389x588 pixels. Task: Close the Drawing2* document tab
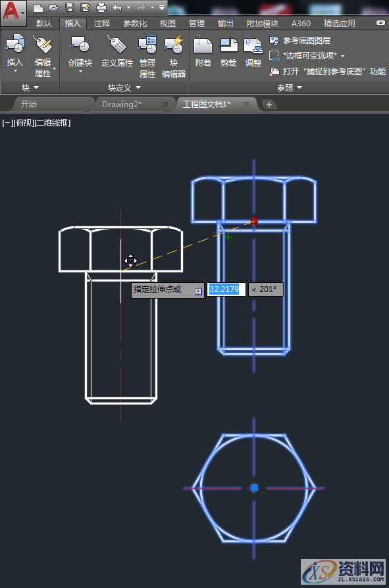[165, 104]
